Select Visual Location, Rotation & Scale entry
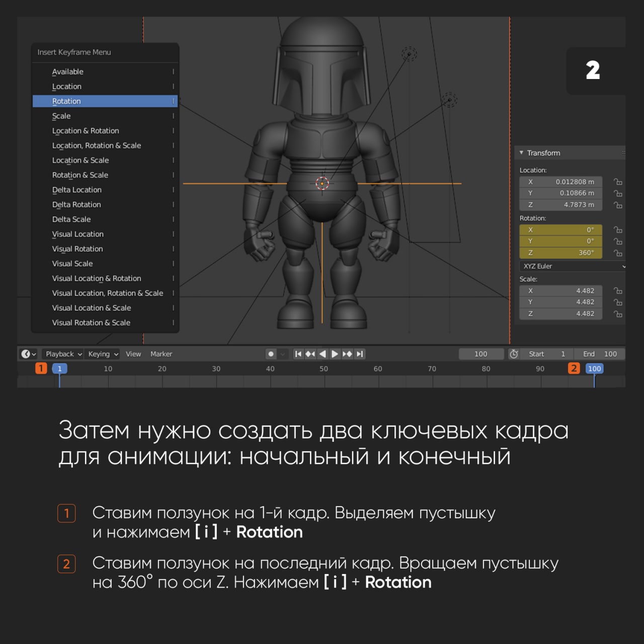Screen dimensions: 644x644 point(105,293)
